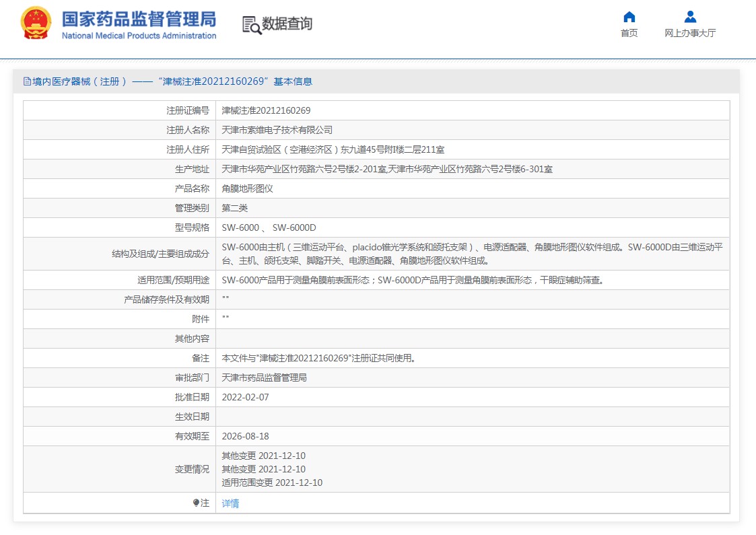Open the 首页 navigation item
Screen dimensions: 756x535
point(629,33)
